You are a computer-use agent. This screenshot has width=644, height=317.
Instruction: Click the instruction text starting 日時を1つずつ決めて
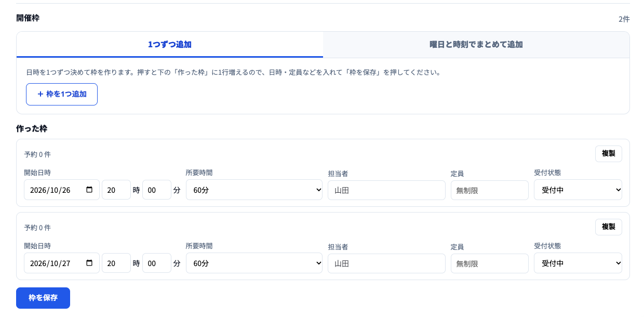pyautogui.click(x=234, y=72)
